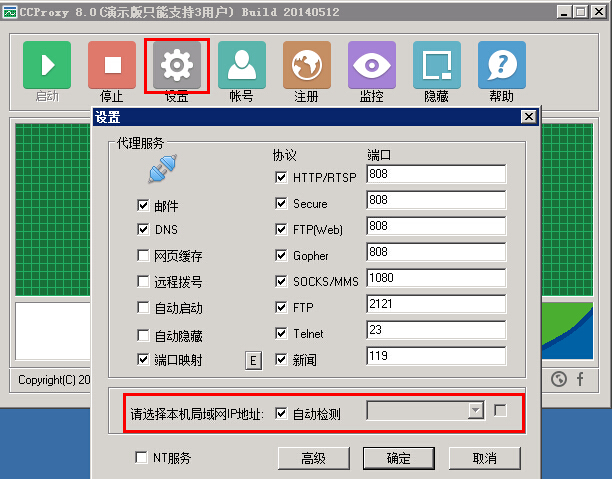Click the E button beside 端口映射
612x479 pixels.
click(253, 360)
